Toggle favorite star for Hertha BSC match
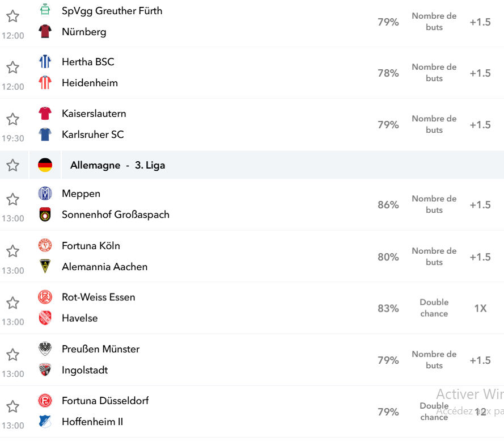This screenshot has width=504, height=441. [13, 68]
